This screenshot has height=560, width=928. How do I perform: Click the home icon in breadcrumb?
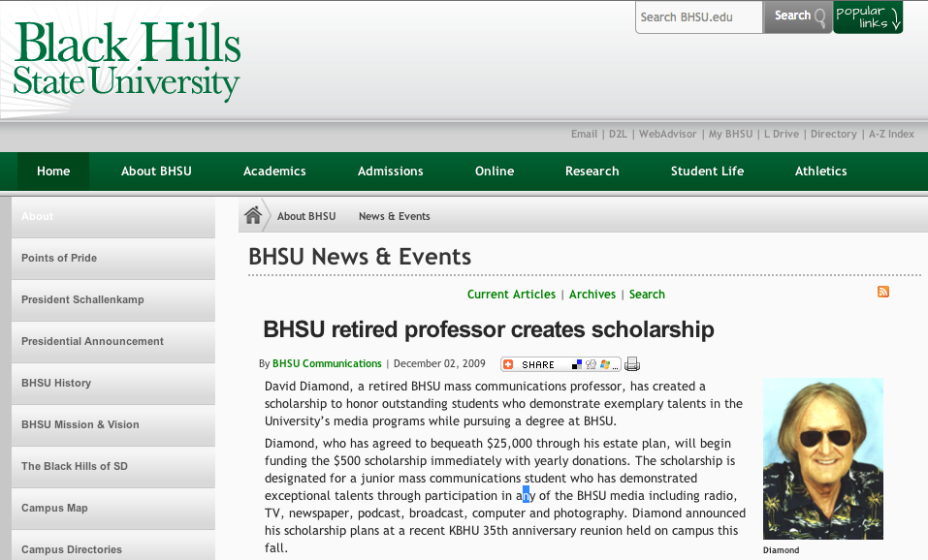tap(253, 216)
